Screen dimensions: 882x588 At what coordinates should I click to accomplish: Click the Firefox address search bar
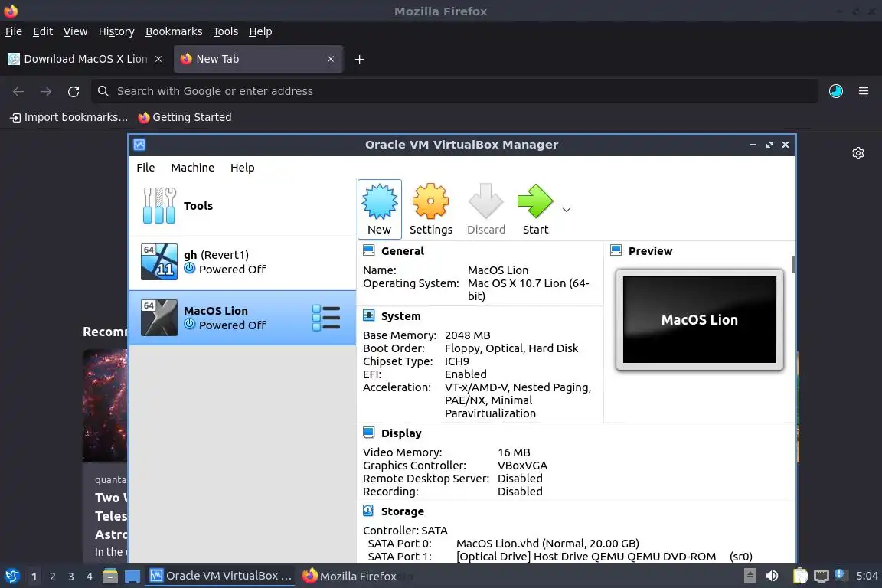455,91
